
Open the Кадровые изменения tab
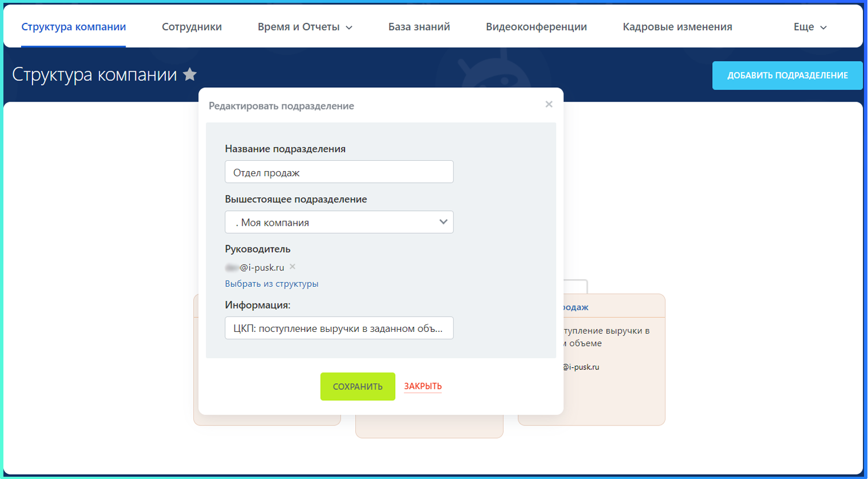(x=677, y=27)
